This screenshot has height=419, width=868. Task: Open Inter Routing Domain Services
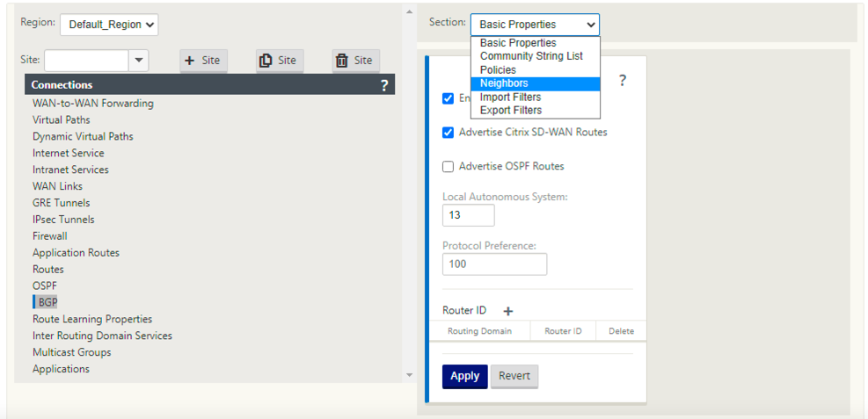pos(102,336)
